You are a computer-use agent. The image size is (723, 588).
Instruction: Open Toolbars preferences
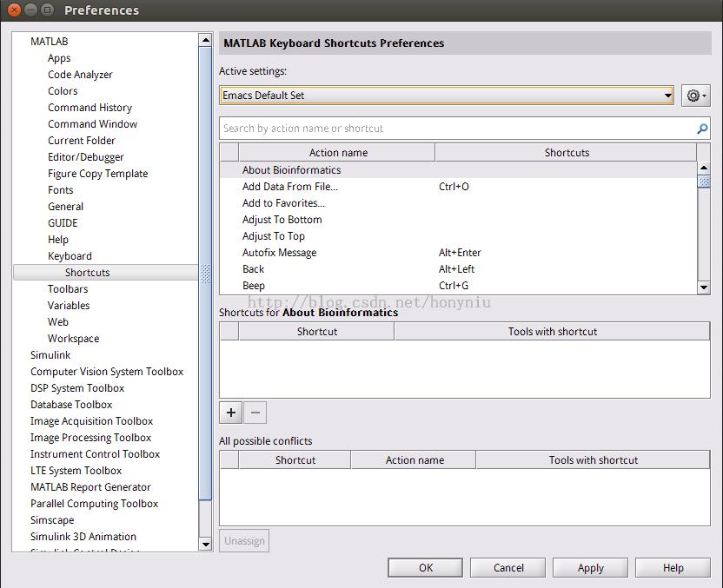pyautogui.click(x=68, y=289)
